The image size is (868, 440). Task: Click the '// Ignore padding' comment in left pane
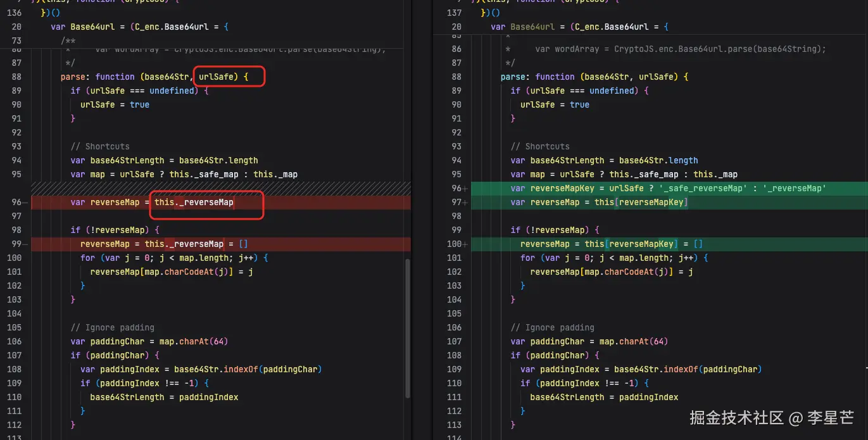point(112,327)
